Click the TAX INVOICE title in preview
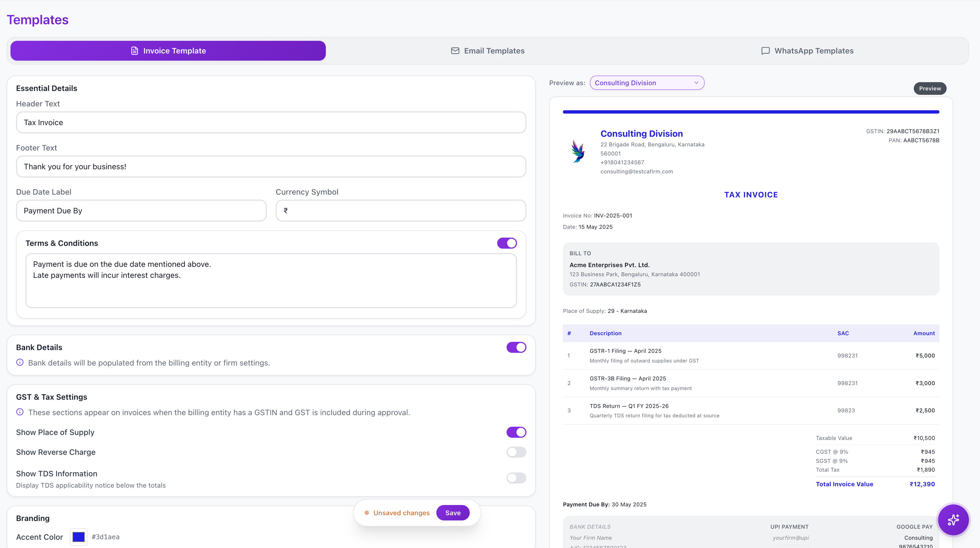The image size is (980, 548). click(x=751, y=195)
